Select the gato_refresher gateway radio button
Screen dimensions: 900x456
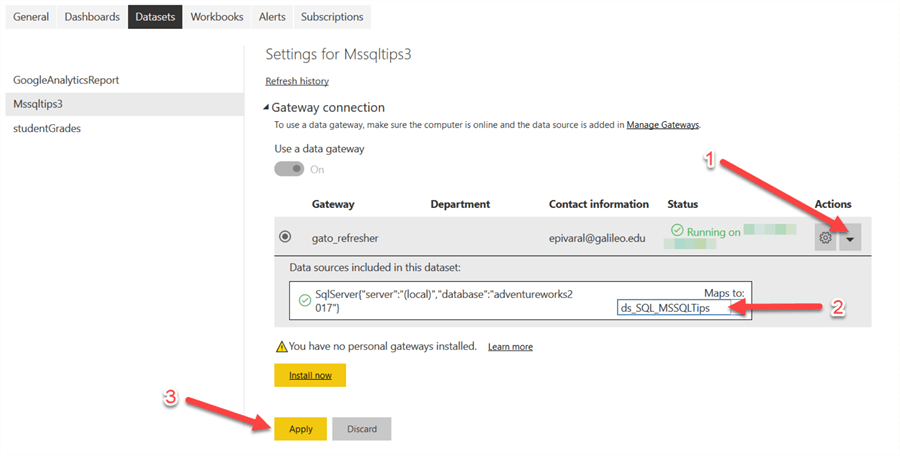pos(285,237)
